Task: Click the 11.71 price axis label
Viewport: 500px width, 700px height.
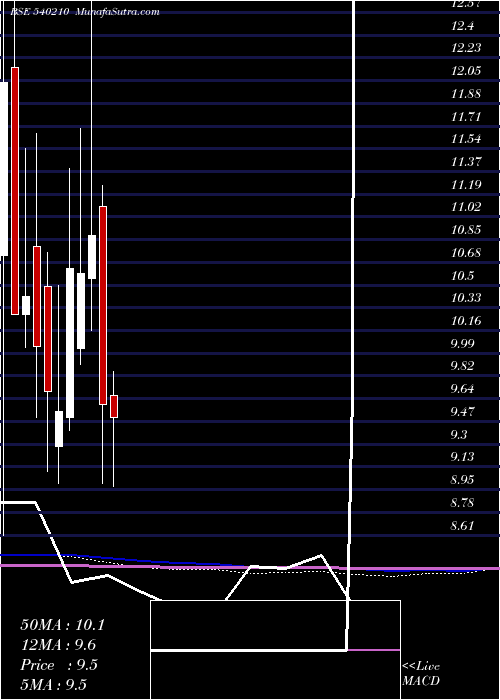Action: (467, 117)
